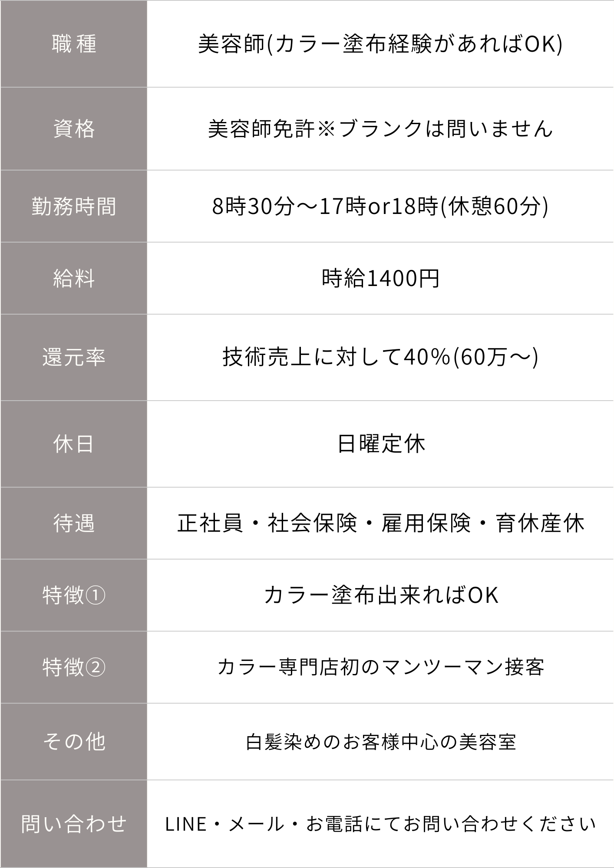Click the 資格 label cell

click(x=73, y=129)
